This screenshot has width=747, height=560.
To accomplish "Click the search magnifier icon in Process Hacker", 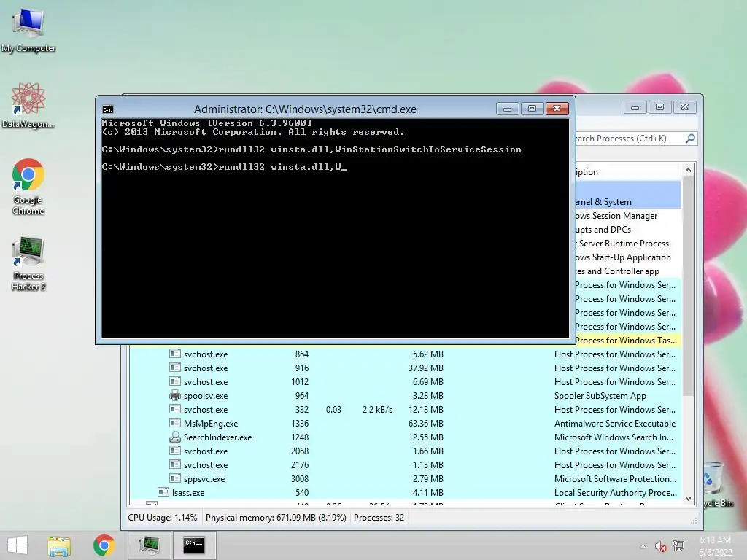I will click(x=690, y=139).
